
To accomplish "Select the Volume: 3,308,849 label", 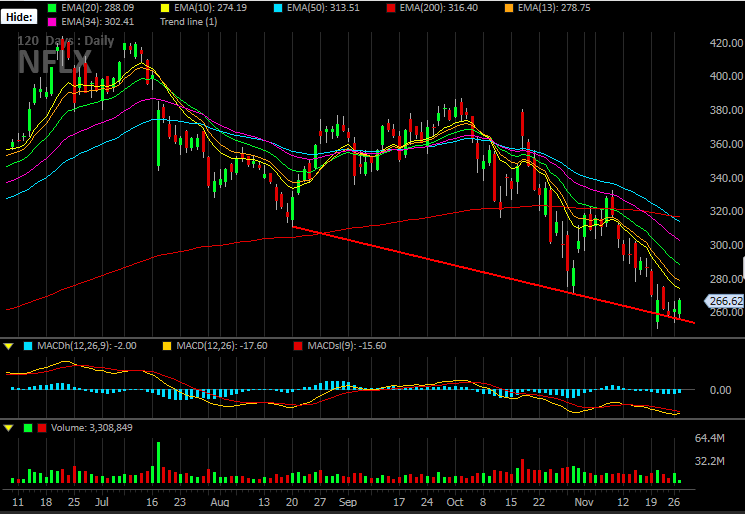I will coord(92,428).
